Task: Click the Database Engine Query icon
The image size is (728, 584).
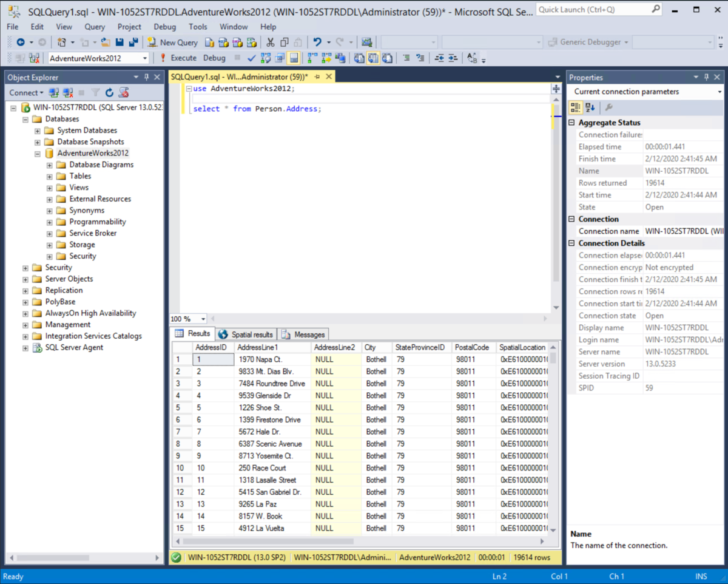Action: (x=209, y=42)
